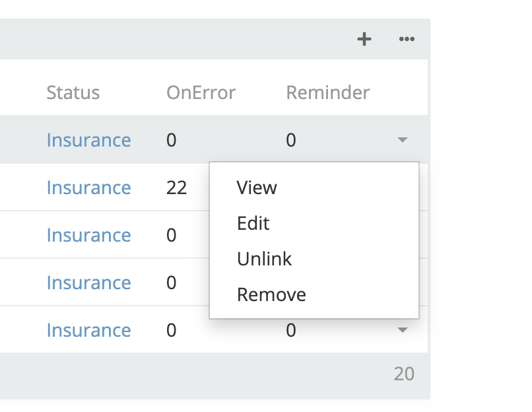
Task: Pick Unlink from the dropdown menu
Action: coord(264,259)
